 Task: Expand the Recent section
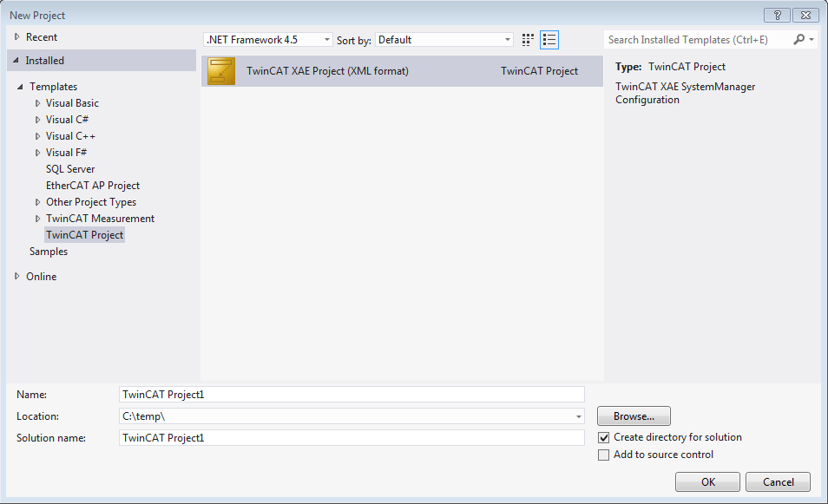16,37
